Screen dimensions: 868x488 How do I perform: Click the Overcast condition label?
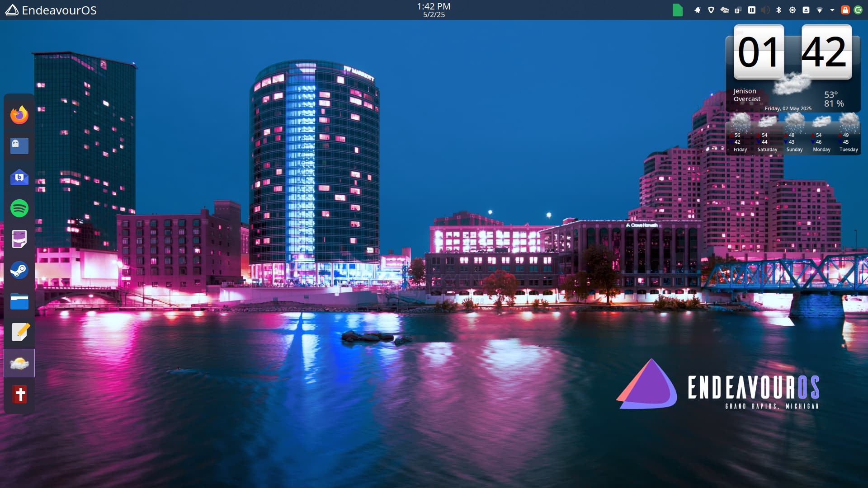pyautogui.click(x=747, y=99)
